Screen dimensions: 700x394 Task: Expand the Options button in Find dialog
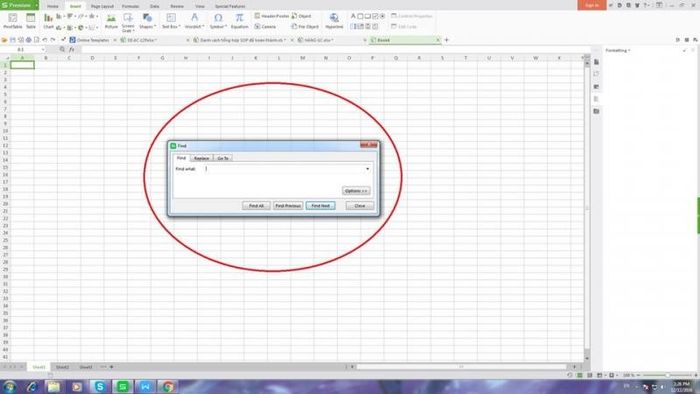356,191
